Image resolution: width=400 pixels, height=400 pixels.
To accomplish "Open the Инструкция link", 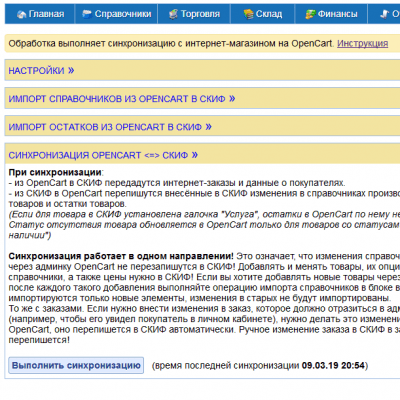I will point(362,44).
